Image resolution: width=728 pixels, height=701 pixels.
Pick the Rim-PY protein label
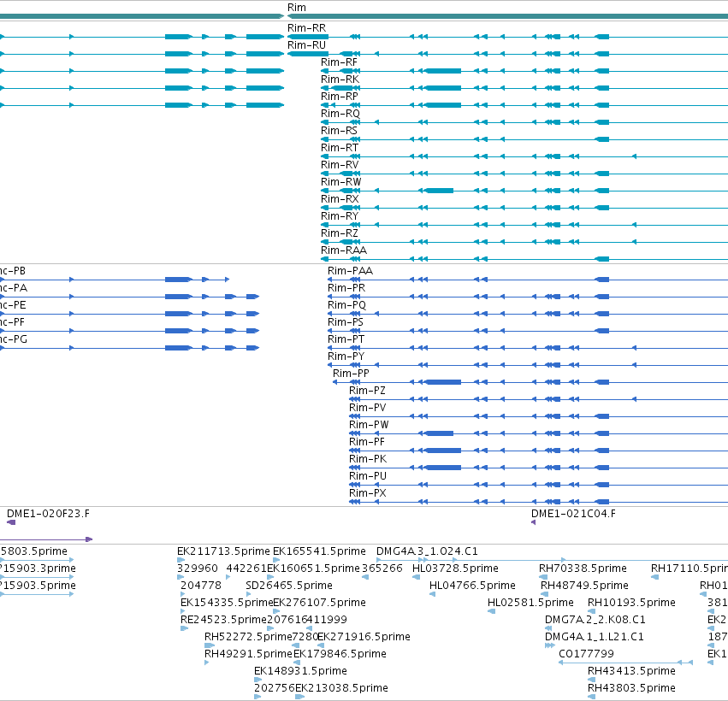coord(346,356)
